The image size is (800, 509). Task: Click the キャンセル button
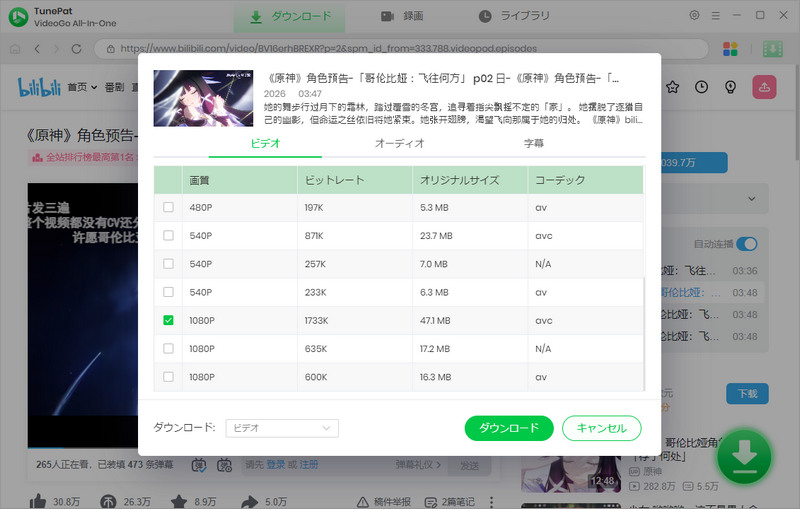602,428
